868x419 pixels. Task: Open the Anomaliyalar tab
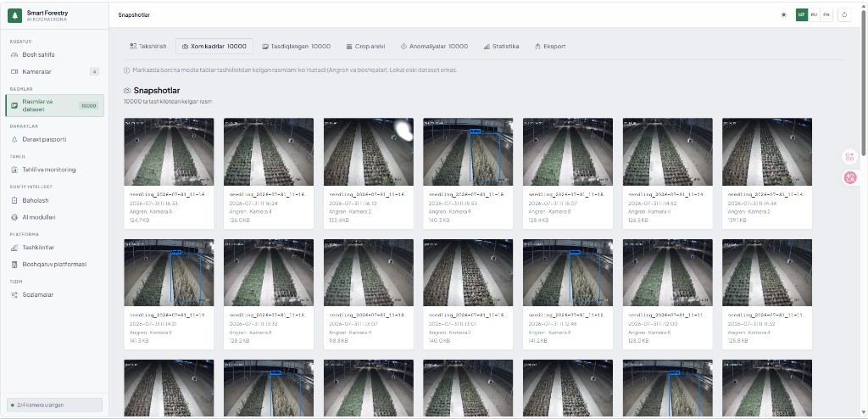point(434,47)
